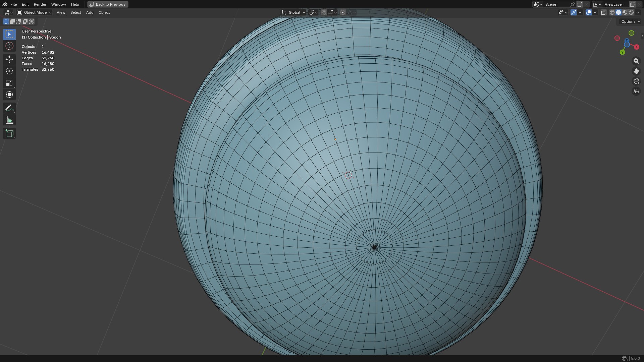
Task: Click the Back to Previous button
Action: [x=108, y=4]
